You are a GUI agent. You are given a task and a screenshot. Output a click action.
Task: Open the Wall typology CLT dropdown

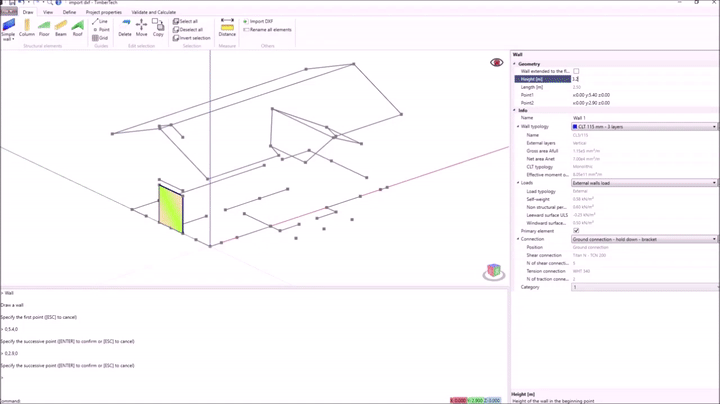coord(644,127)
